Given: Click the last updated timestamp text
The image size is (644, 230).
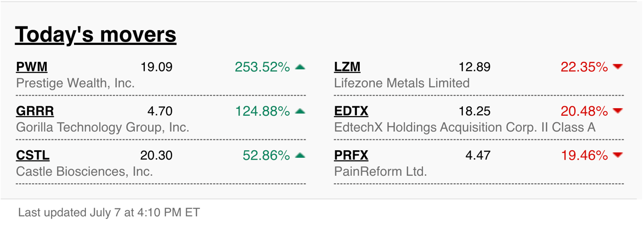Looking at the screenshot, I should pos(109,213).
